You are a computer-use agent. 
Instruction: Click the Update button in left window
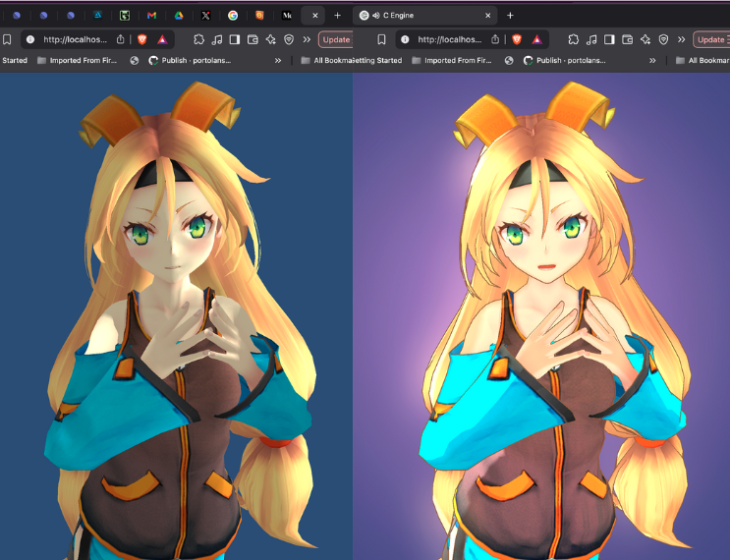(335, 39)
